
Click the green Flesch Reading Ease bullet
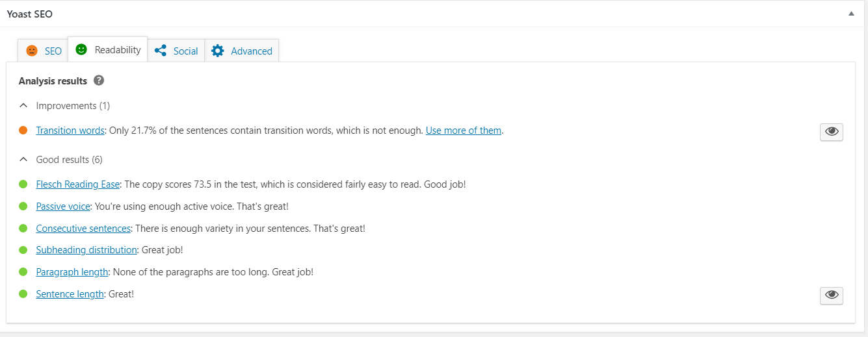23,184
